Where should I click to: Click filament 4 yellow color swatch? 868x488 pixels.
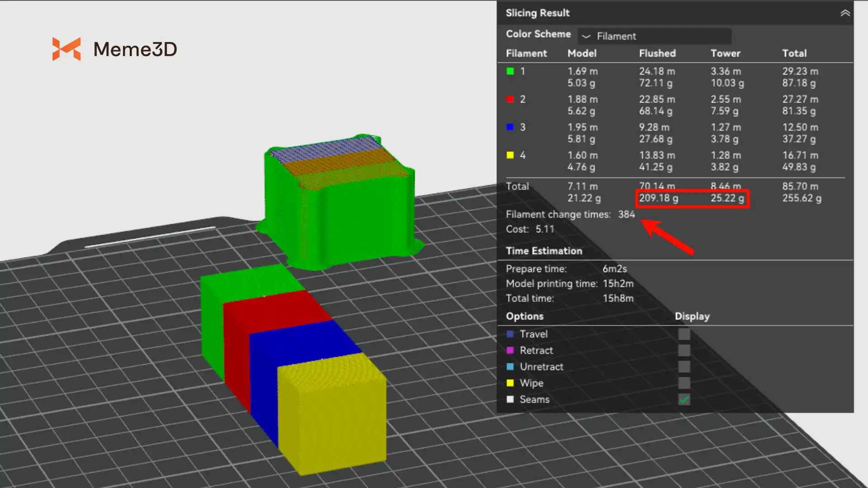pyautogui.click(x=510, y=155)
